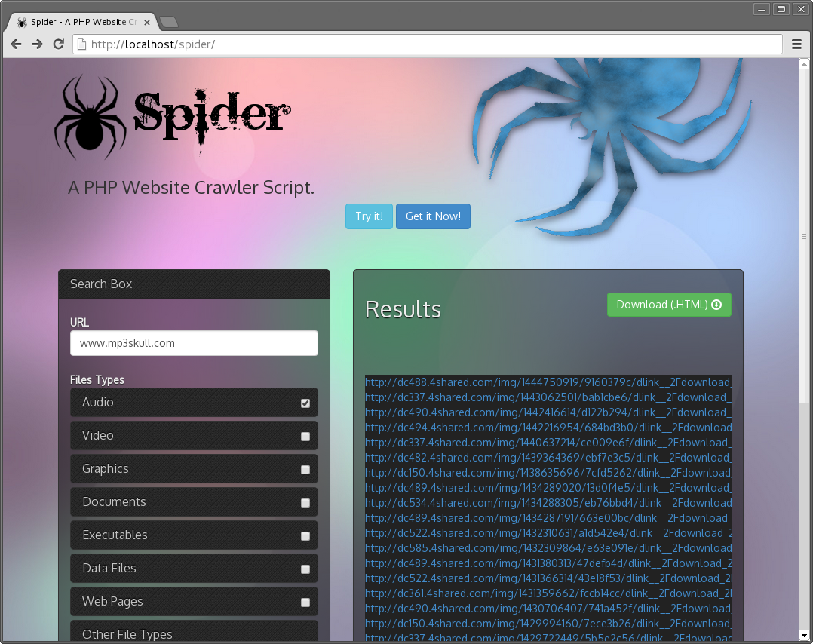
Task: Maximize the browser window
Action: pyautogui.click(x=781, y=9)
